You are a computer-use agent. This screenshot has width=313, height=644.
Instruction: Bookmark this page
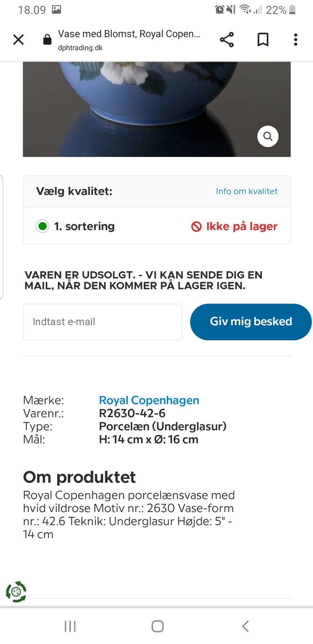[x=263, y=40]
